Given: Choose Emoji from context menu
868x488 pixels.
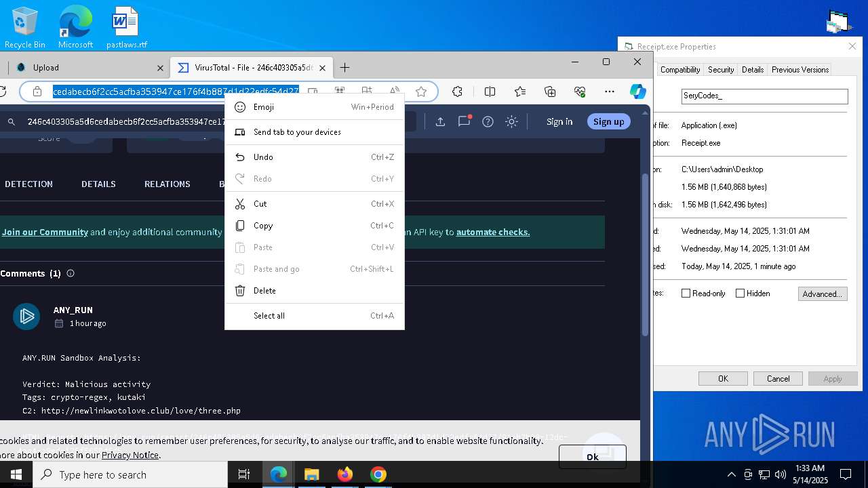Looking at the screenshot, I should (x=315, y=107).
